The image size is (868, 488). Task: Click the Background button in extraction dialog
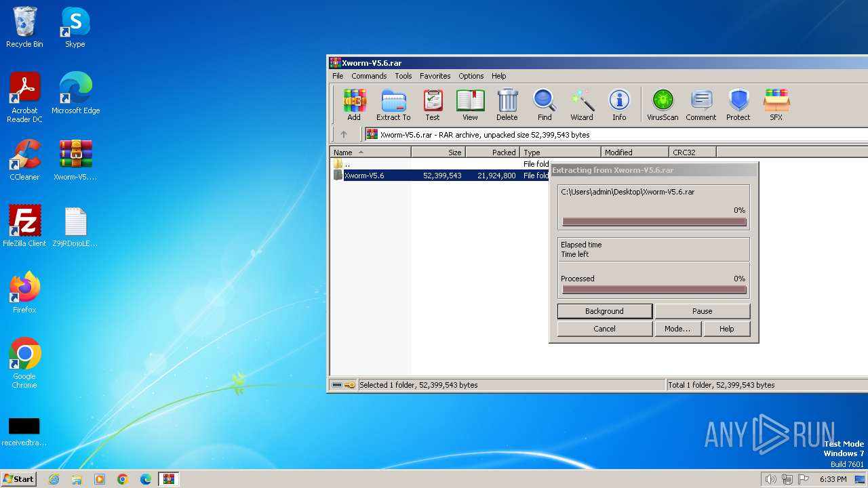click(x=604, y=311)
